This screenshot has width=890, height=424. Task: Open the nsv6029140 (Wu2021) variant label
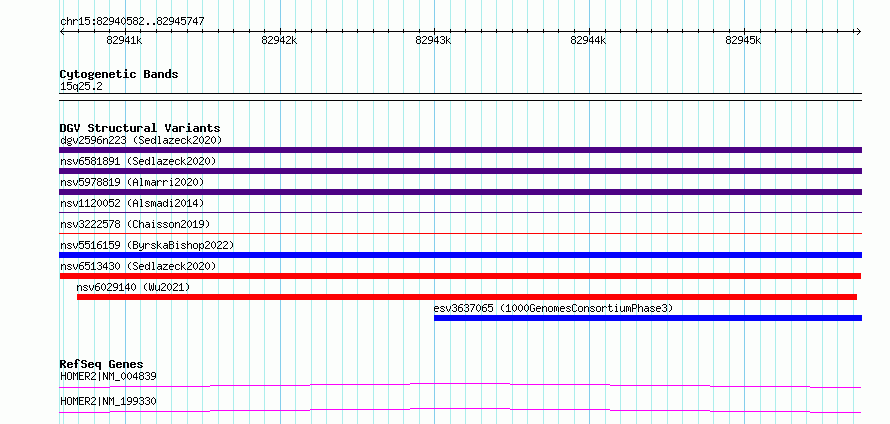[133, 287]
